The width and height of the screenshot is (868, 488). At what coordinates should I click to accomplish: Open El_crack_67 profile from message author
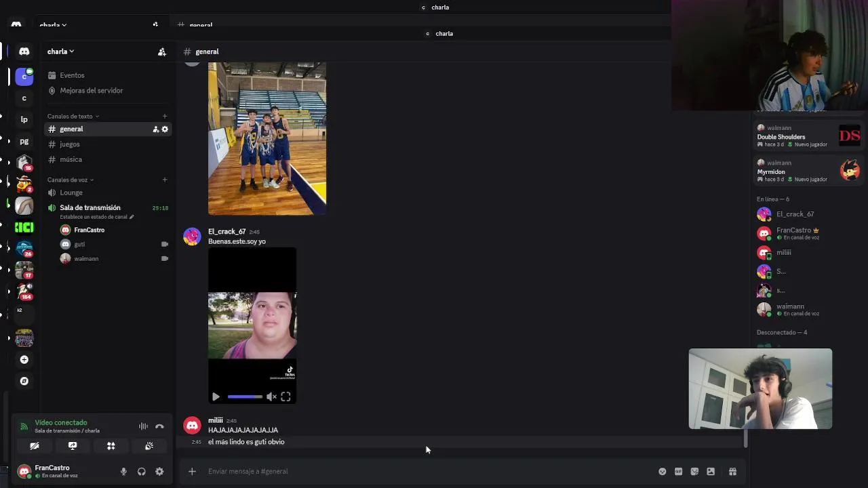pyautogui.click(x=226, y=231)
